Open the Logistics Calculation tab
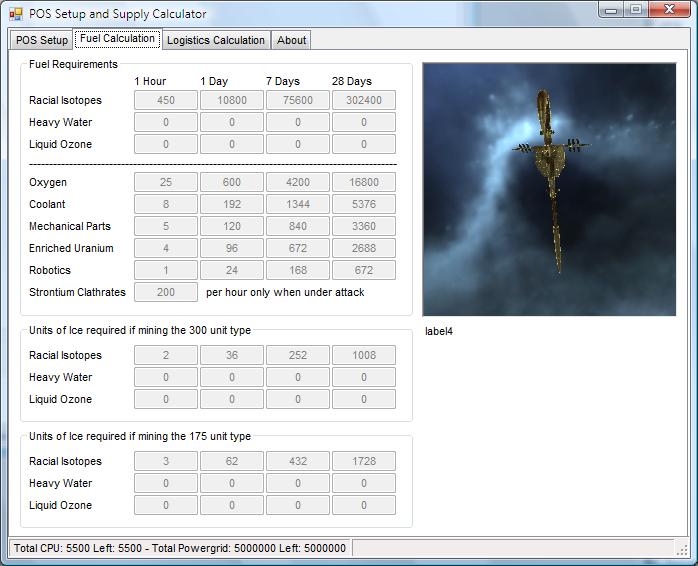The image size is (698, 566). (216, 40)
